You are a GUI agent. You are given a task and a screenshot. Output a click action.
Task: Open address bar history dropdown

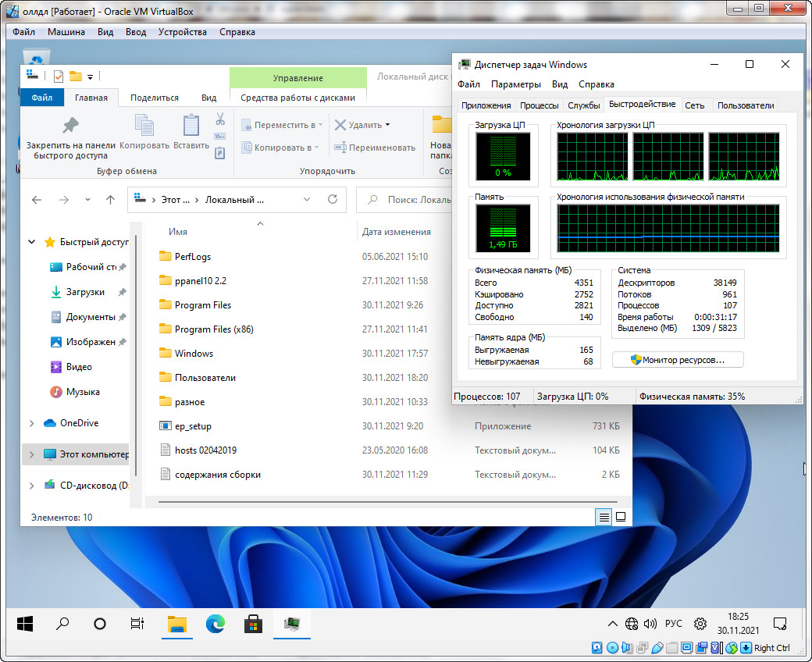[x=307, y=199]
